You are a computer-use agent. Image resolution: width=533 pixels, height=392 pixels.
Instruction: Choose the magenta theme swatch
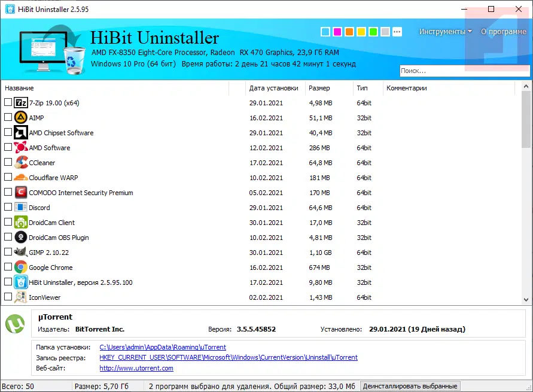pyautogui.click(x=337, y=32)
